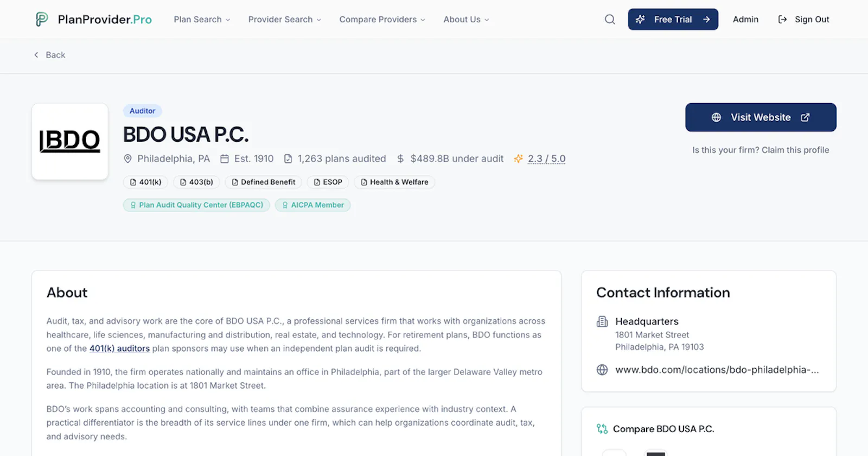Click Claim this profile link

795,150
